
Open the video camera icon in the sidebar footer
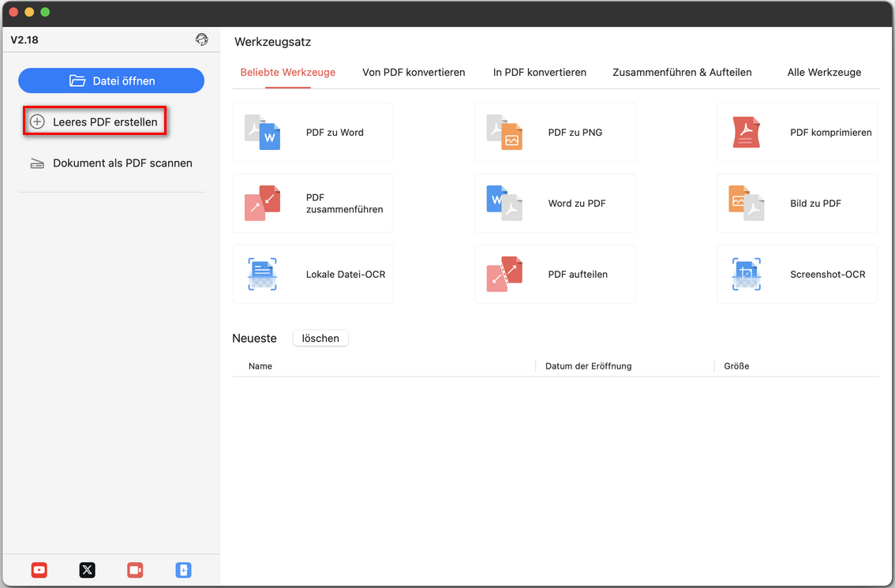click(135, 570)
